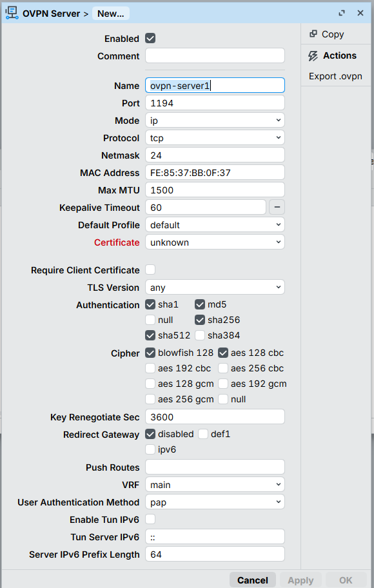Close the OVPN Server dialog

pyautogui.click(x=360, y=13)
